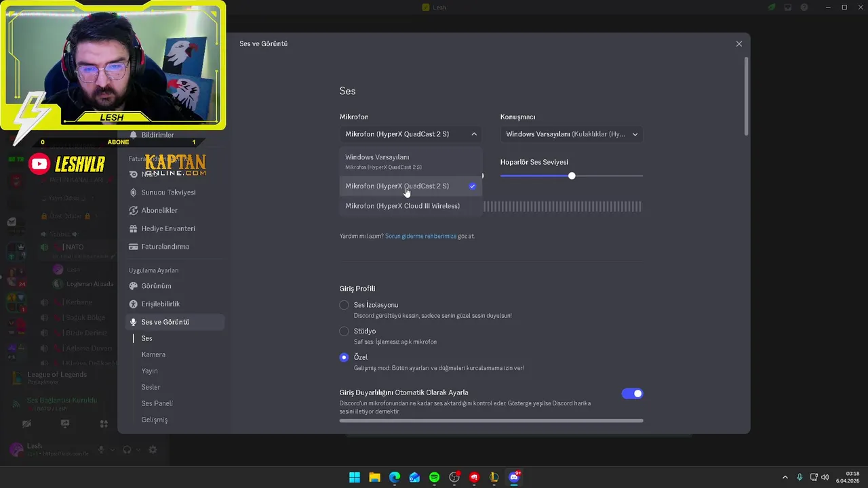Switch to the Kamera sub-tab

click(x=153, y=354)
